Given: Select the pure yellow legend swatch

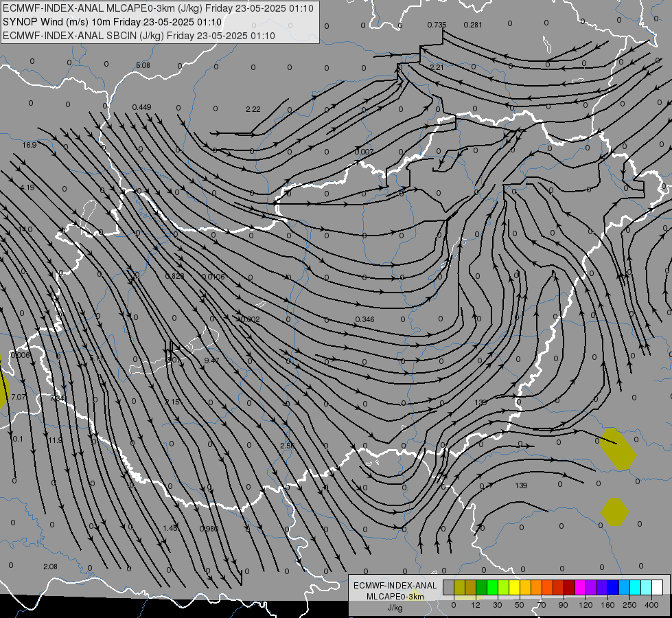Looking at the screenshot, I should pyautogui.click(x=515, y=587).
